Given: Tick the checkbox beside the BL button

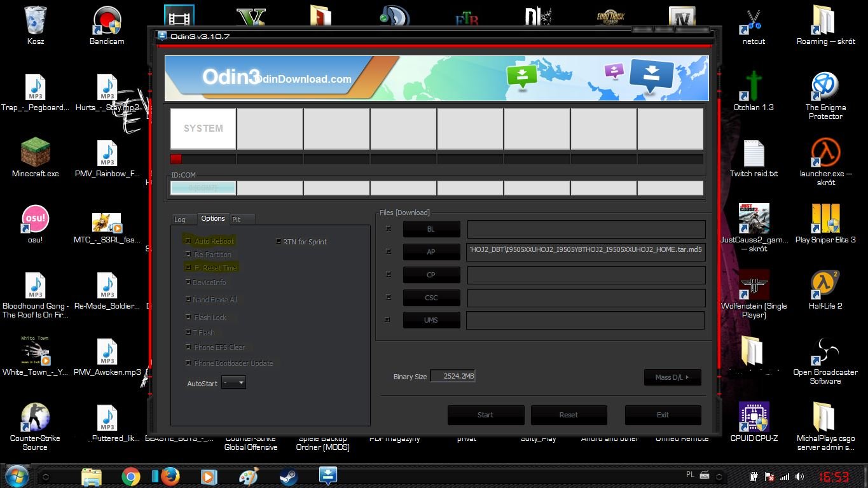Looking at the screenshot, I should 389,228.
